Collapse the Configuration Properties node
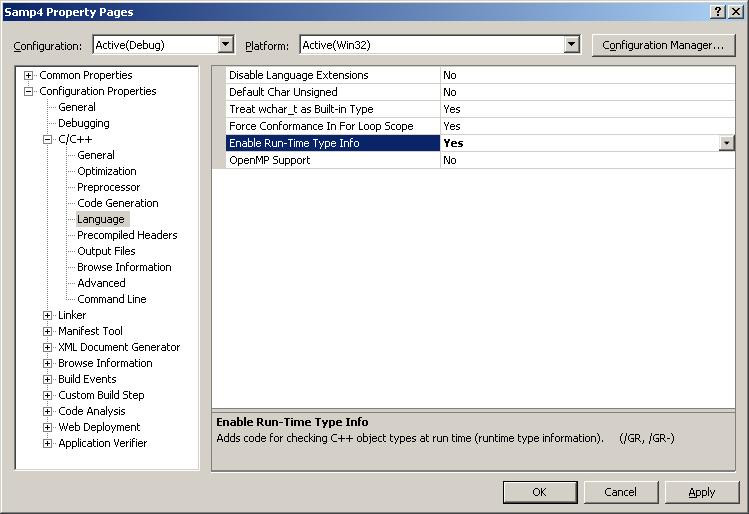749x514 pixels. click(x=29, y=92)
